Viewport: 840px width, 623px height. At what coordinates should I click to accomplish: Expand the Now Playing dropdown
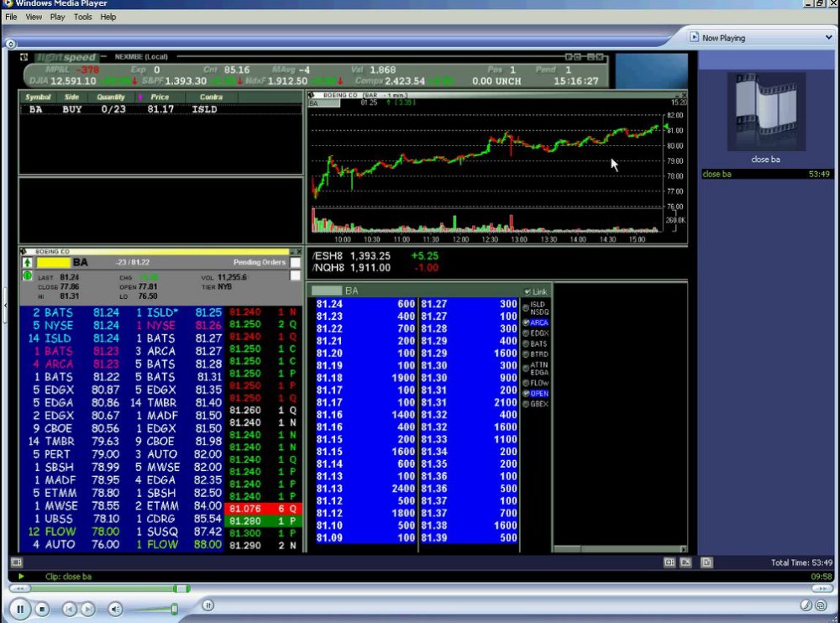[828, 38]
